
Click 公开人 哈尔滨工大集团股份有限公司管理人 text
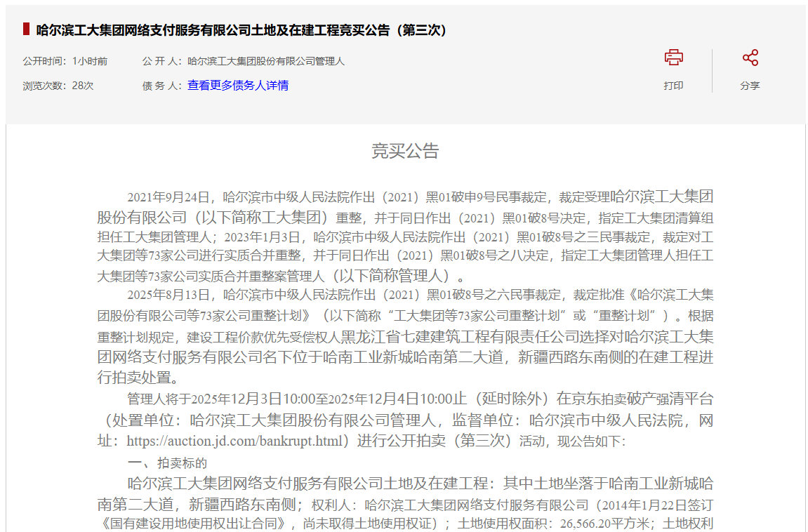[243, 61]
